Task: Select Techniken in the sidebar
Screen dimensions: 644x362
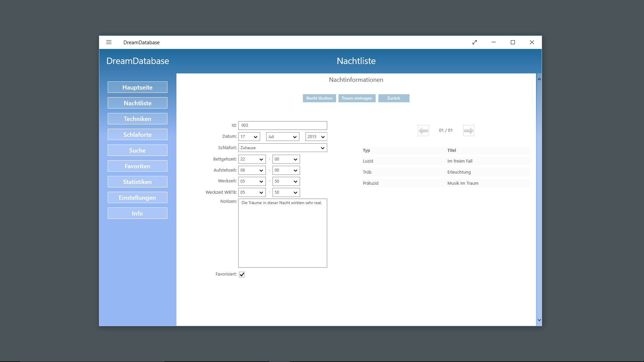Action: [138, 119]
